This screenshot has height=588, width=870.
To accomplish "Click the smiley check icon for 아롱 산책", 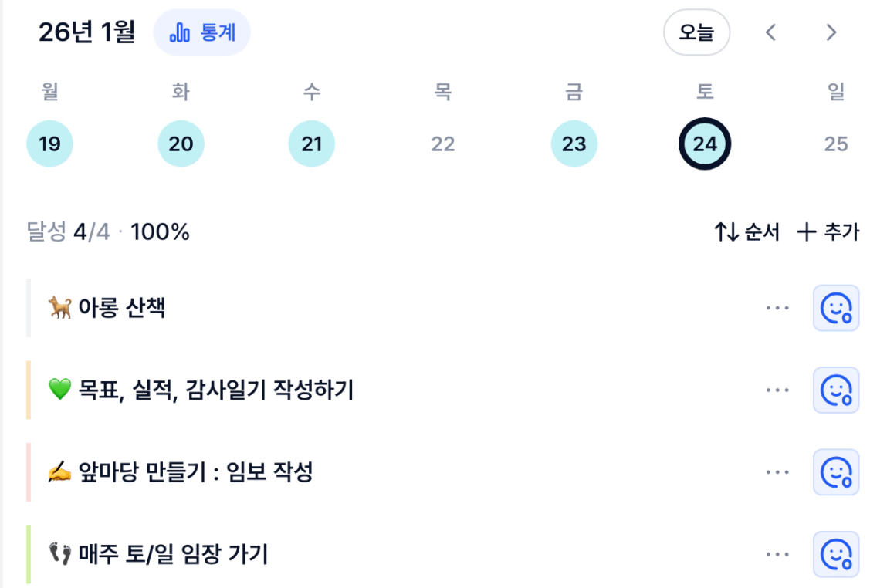I will [835, 309].
